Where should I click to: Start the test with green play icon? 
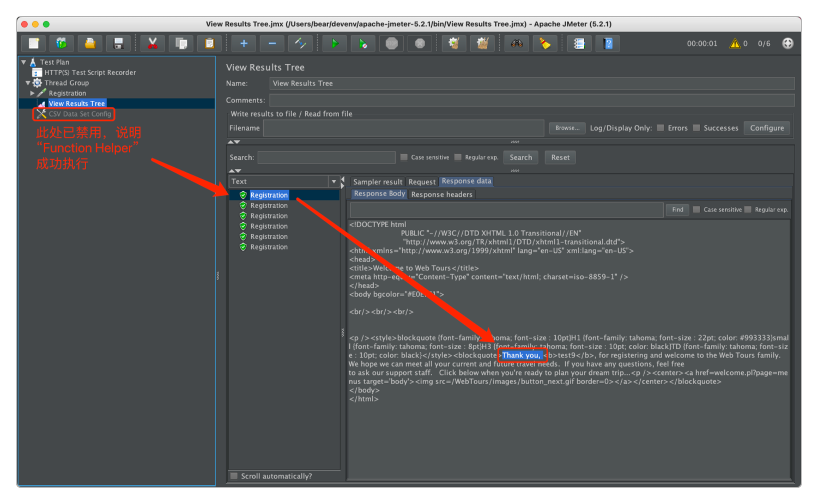coord(335,44)
